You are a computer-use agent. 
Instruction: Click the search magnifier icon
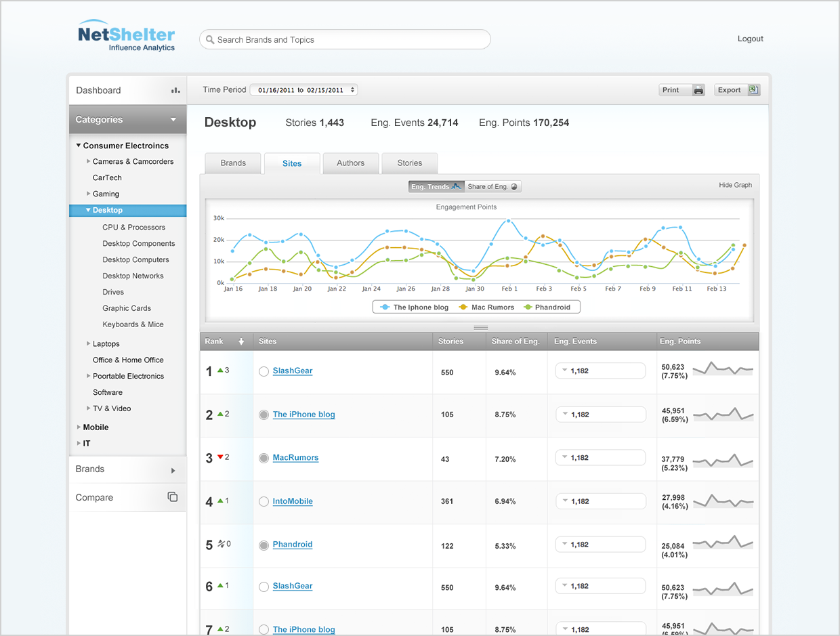(210, 39)
